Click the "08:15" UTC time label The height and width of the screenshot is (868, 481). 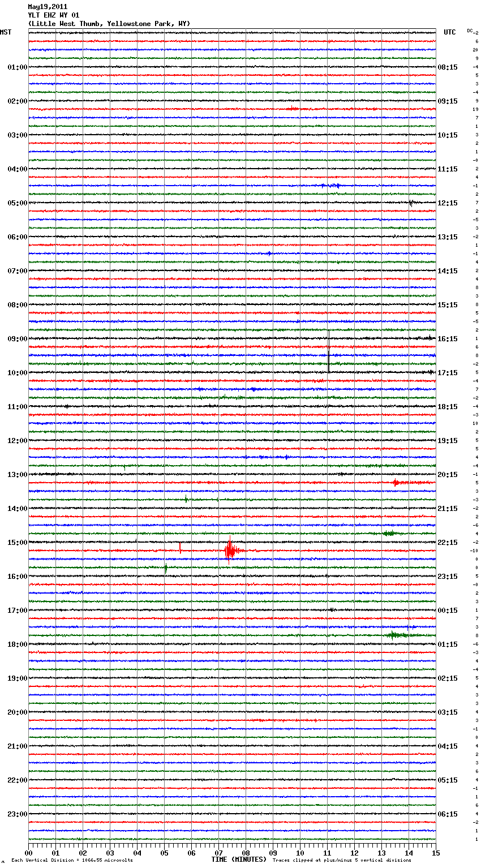click(x=448, y=67)
